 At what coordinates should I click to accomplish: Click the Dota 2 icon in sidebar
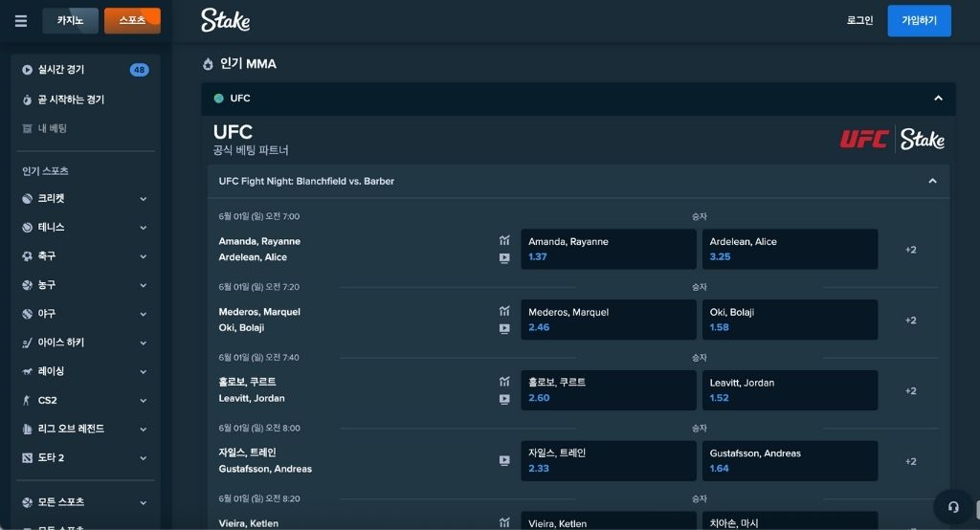(27, 457)
